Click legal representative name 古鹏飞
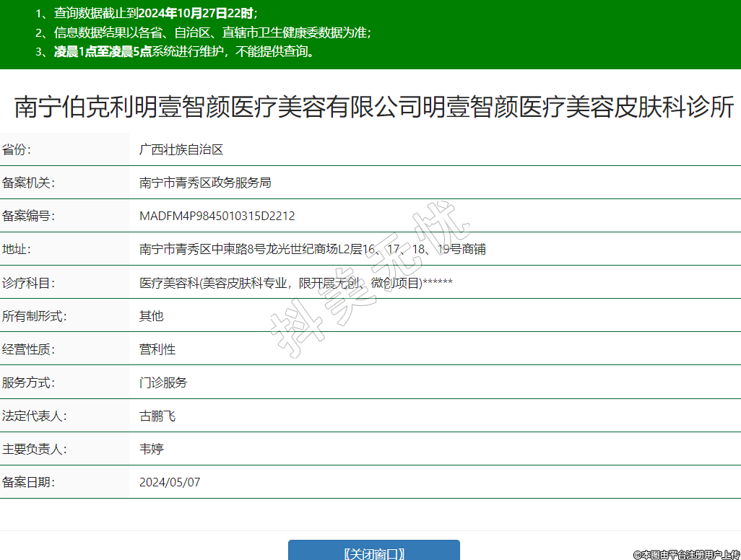 (157, 416)
